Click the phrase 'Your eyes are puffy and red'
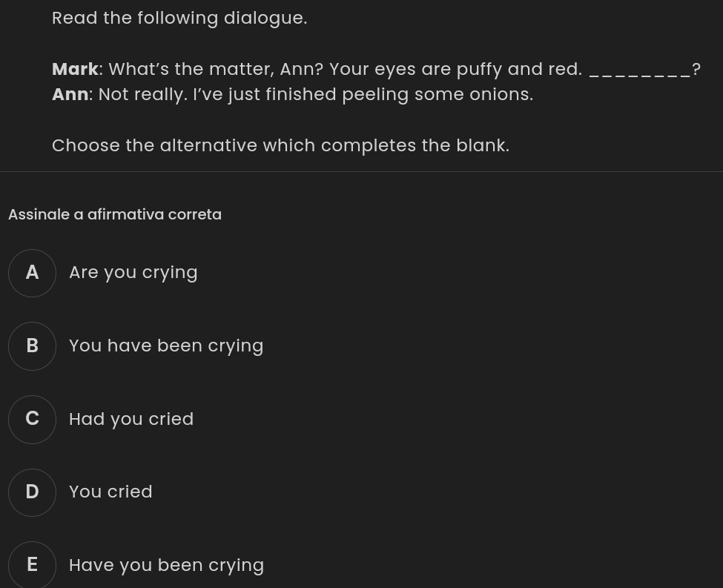The height and width of the screenshot is (588, 723). point(453,70)
